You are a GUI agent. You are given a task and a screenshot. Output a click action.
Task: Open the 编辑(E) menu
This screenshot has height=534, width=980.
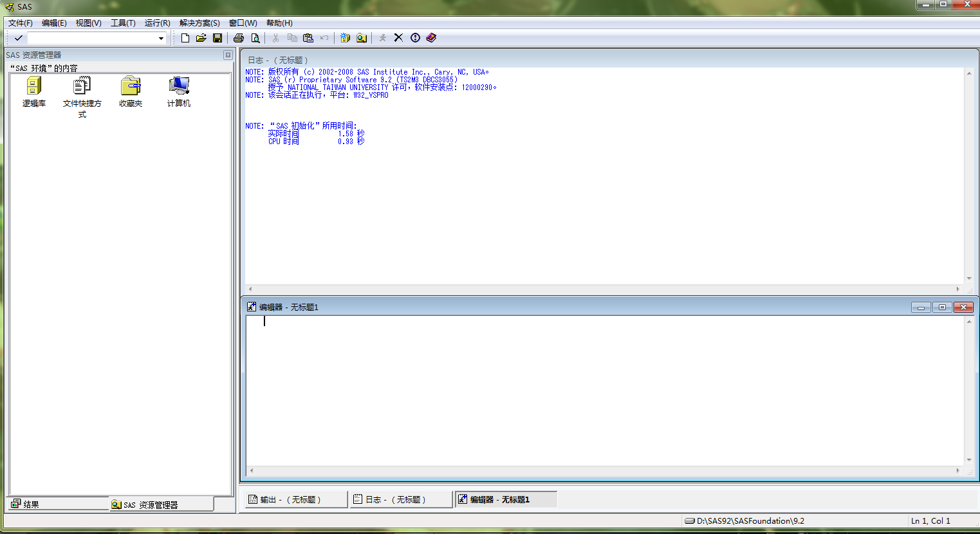(x=54, y=23)
